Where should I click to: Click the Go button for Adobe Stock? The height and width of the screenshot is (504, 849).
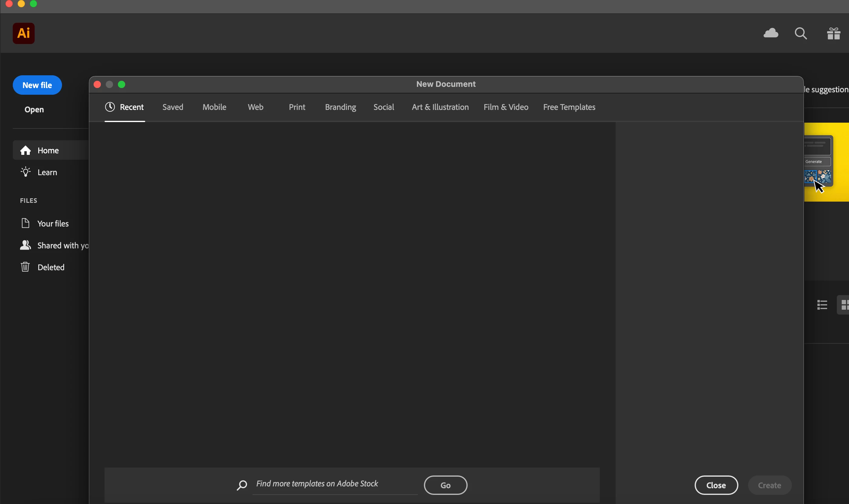[445, 485]
